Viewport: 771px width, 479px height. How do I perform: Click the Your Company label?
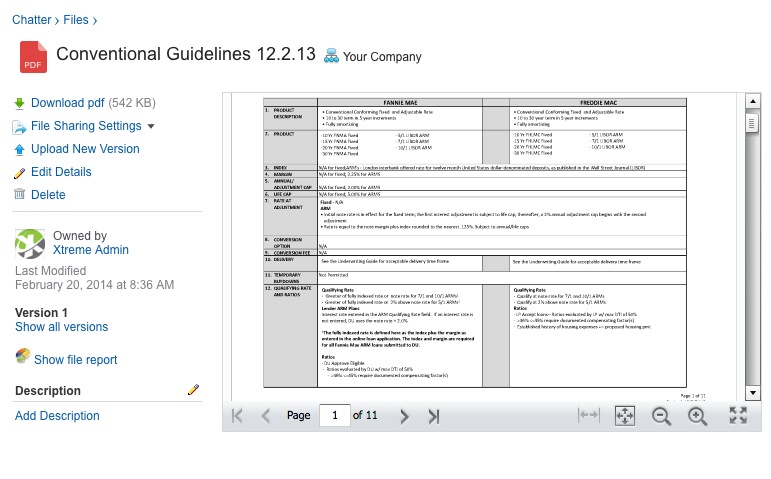382,57
